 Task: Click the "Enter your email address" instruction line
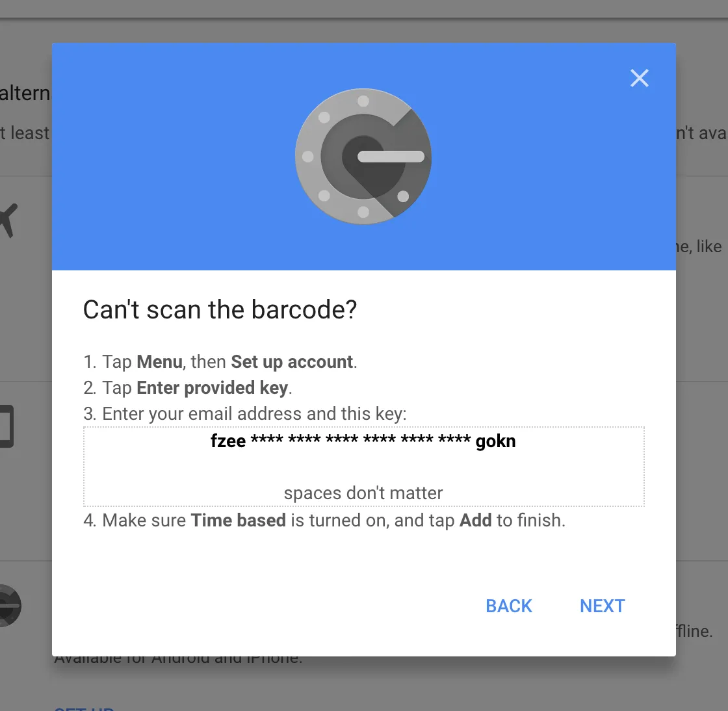244,414
